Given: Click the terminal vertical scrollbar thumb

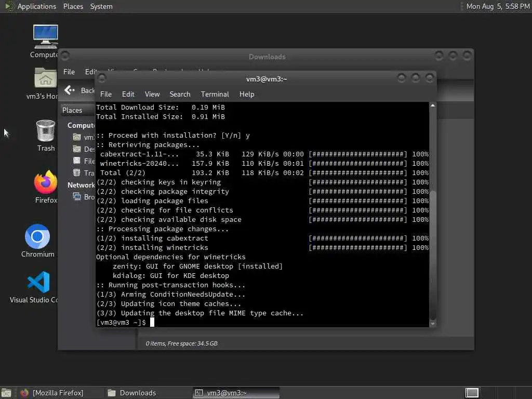Looking at the screenshot, I should [x=433, y=255].
